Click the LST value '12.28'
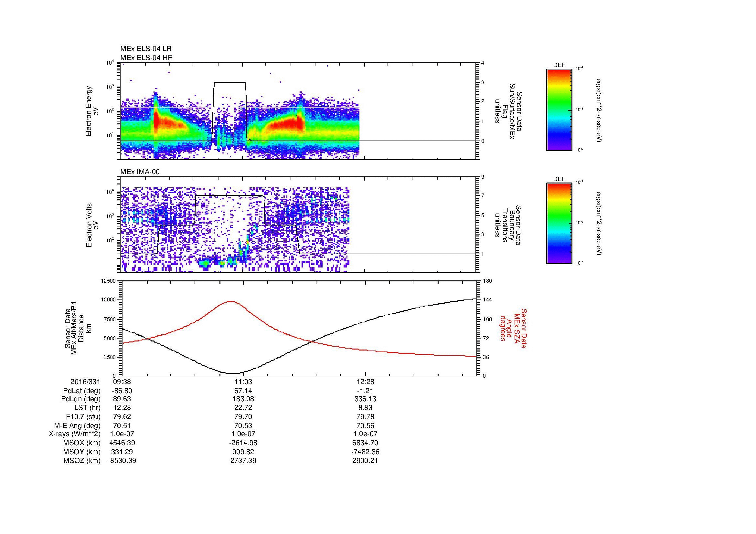Image resolution: width=756 pixels, height=534 pixels. 122,408
